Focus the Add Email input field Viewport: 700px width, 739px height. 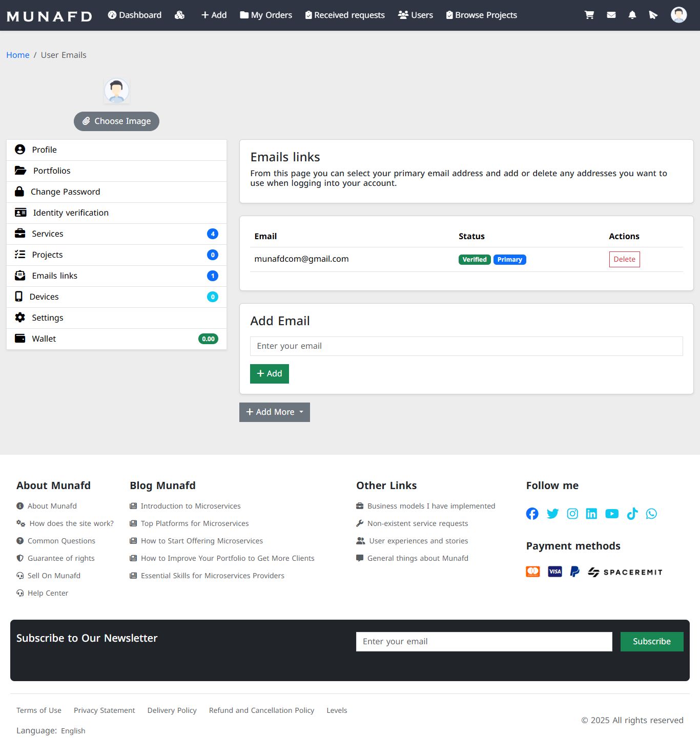(466, 346)
